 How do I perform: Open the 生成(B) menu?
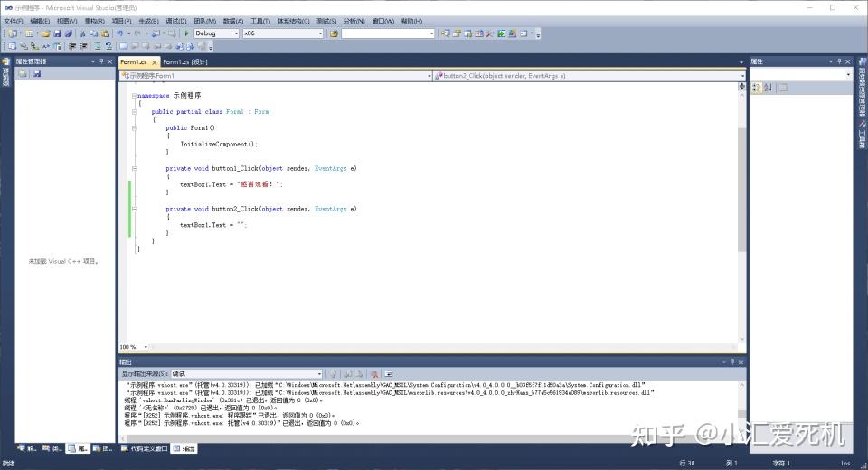tap(148, 21)
